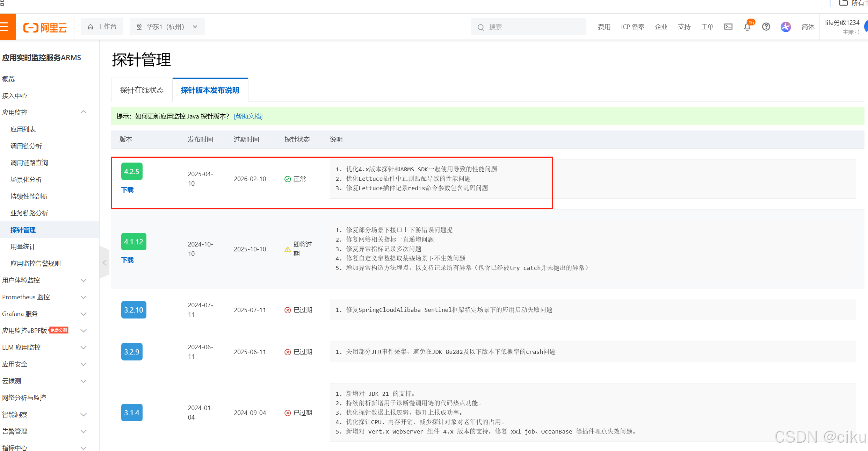Switch to the 探针在线状态 tab
868x451 pixels.
[x=142, y=90]
